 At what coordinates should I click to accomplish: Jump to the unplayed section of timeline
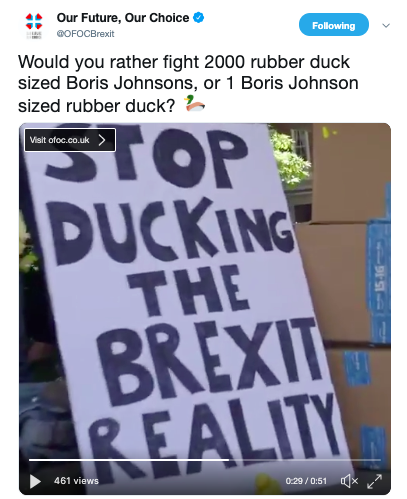[305, 460]
